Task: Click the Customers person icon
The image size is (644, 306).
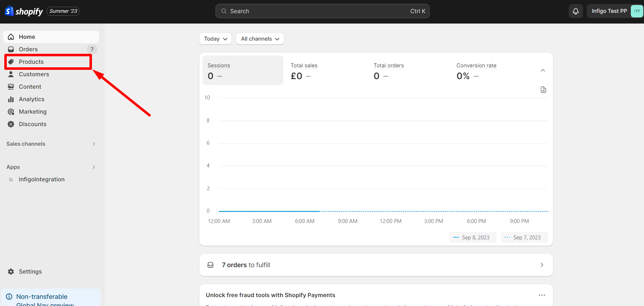Action: point(11,74)
